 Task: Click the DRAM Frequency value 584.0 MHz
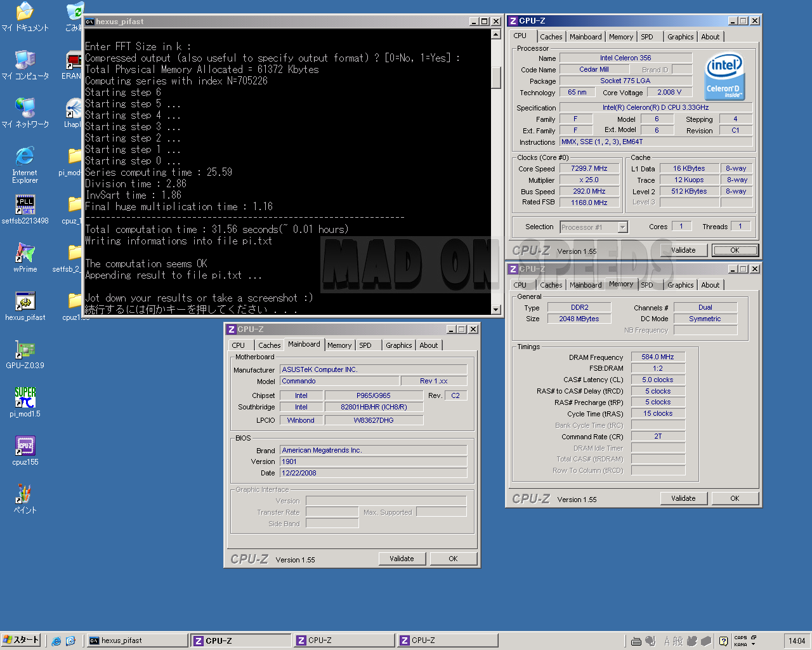tap(658, 357)
